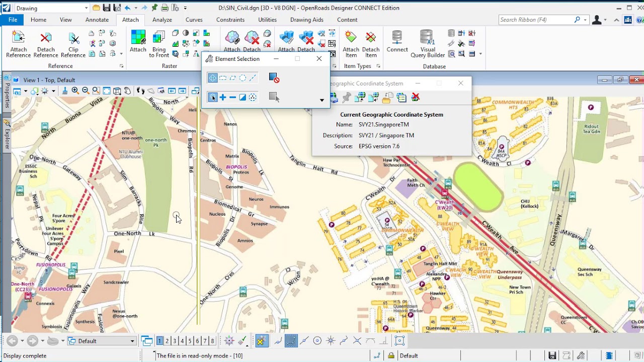This screenshot has width=644, height=362.
Task: Toggle the AccuSnap button in snap toolbar
Action: [x=261, y=341]
